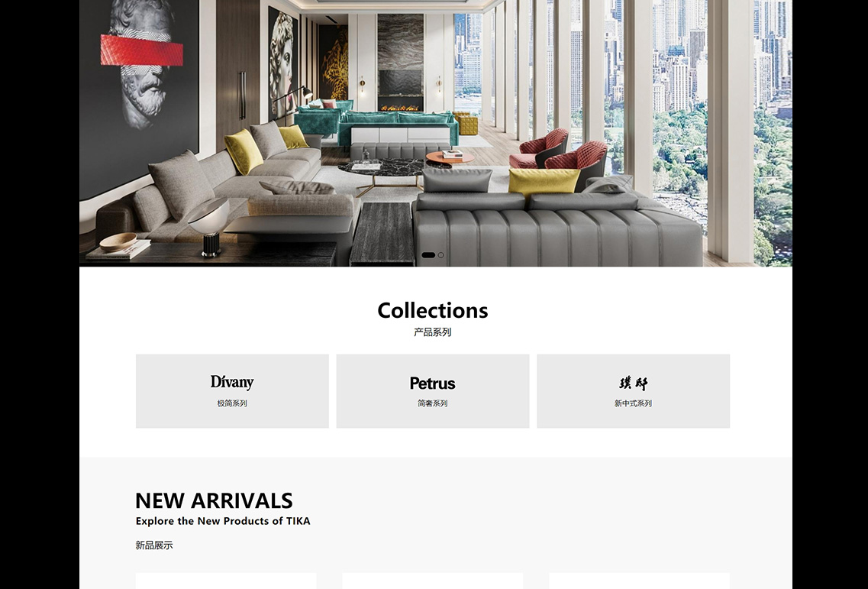Click the Collections section heading
Viewport: 868px width, 589px height.
pos(433,310)
